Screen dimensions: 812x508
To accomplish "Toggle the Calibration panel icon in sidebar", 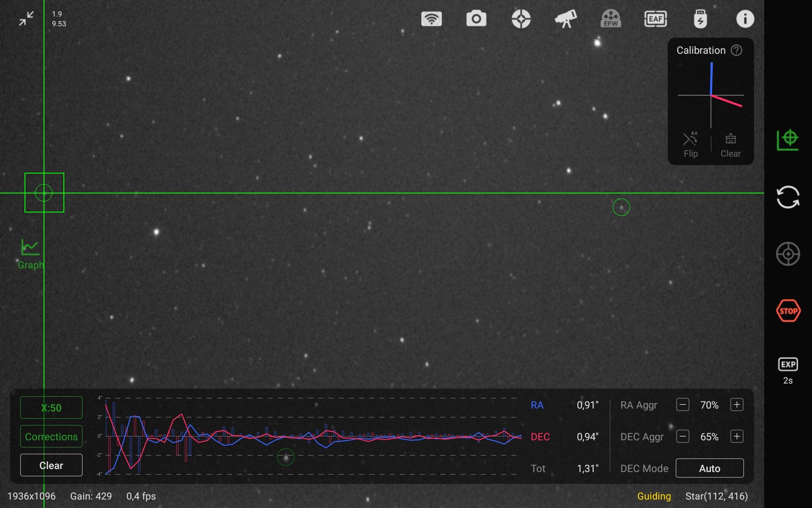I will (x=788, y=140).
